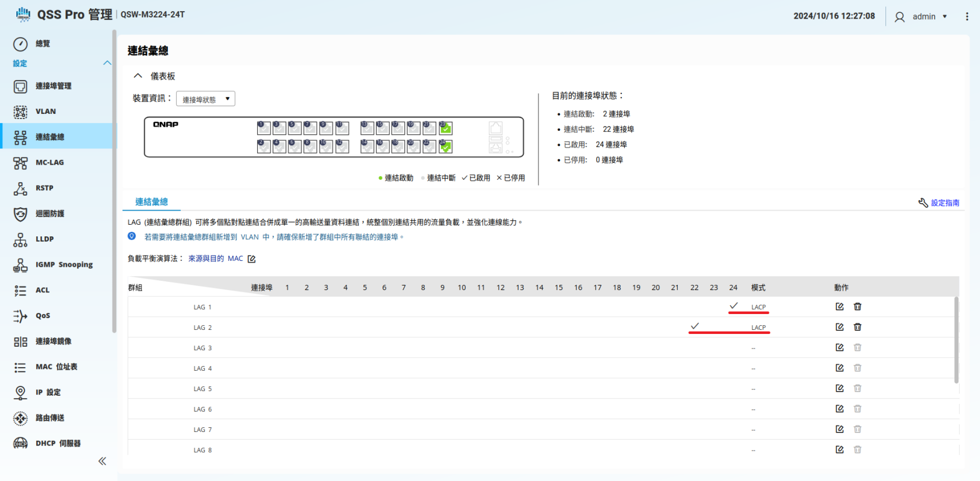Click the sidebar vertical scrollbar
This screenshot has height=481, width=980.
(114, 181)
